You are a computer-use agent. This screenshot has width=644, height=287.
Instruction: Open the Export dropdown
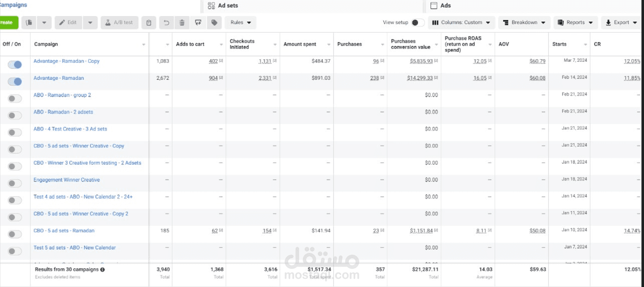point(620,23)
